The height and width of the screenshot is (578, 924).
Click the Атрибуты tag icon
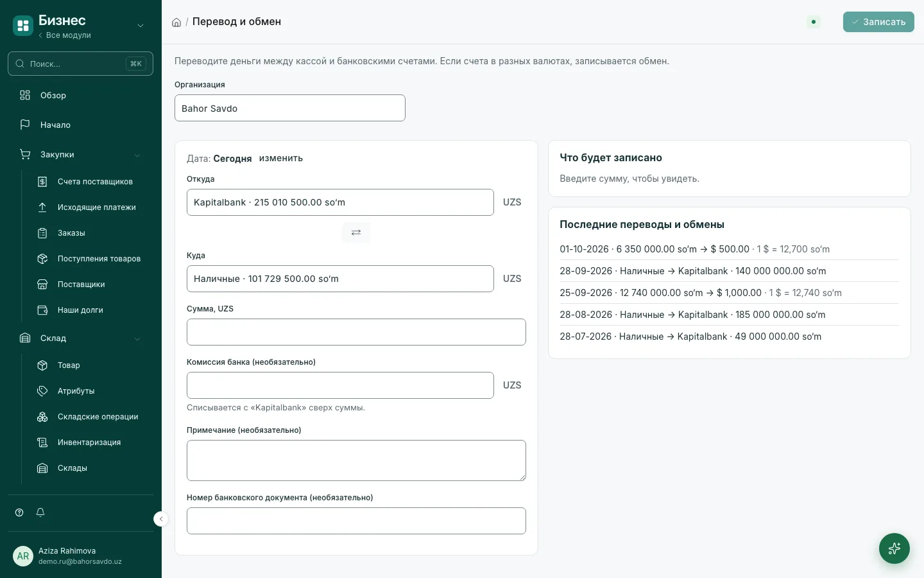42,391
